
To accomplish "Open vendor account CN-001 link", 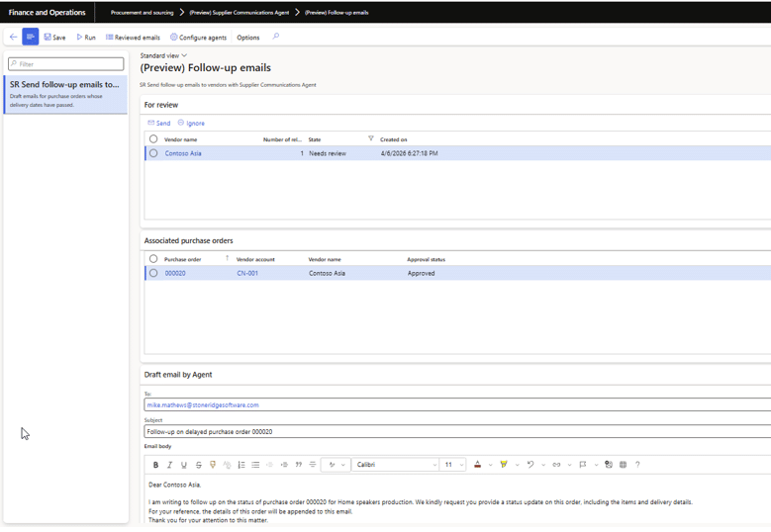I will 247,274.
